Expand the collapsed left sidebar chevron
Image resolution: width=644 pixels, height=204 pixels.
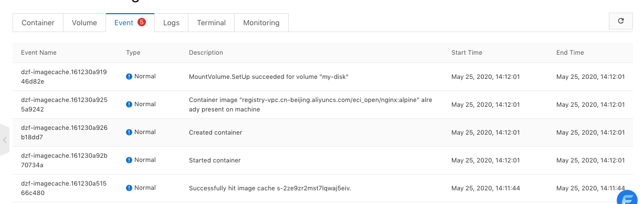tap(5, 140)
